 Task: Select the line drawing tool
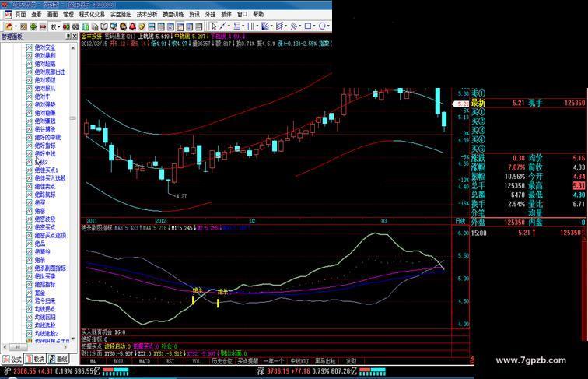point(223,26)
